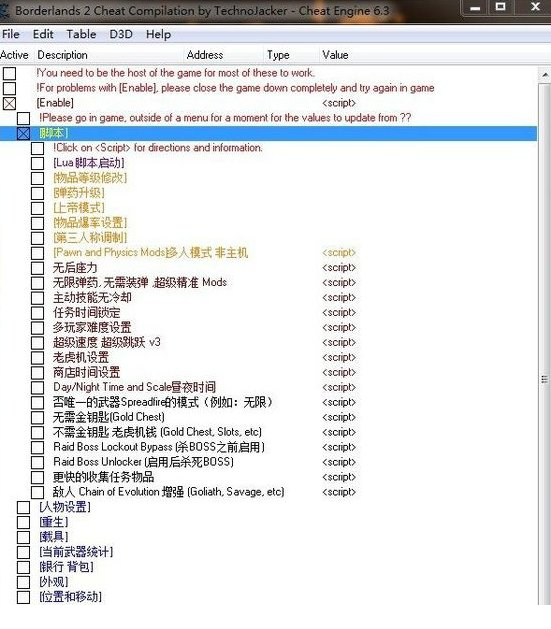
Task: Expand the [当前武器统计] group checkbox
Action: coord(23,552)
